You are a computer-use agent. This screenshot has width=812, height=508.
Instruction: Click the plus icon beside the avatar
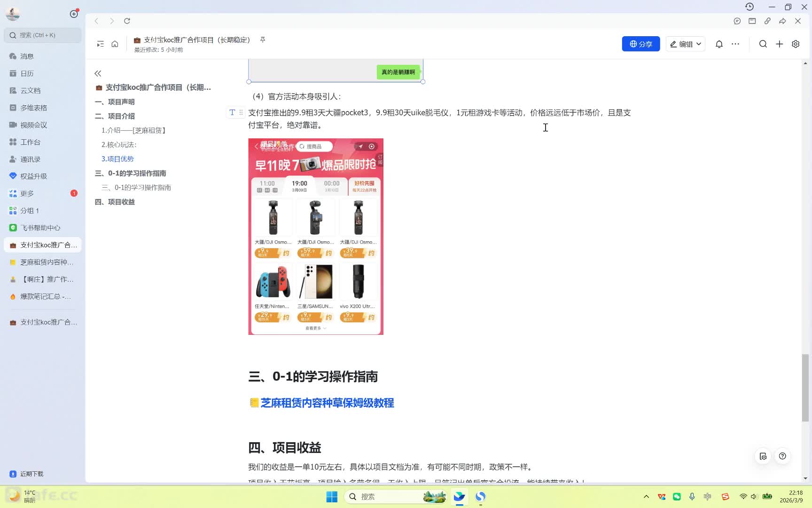point(74,14)
